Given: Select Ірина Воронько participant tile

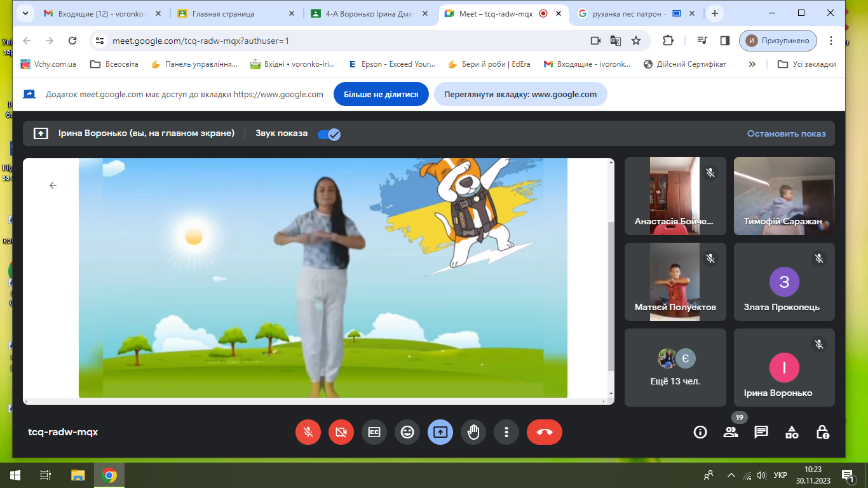Looking at the screenshot, I should 784,367.
